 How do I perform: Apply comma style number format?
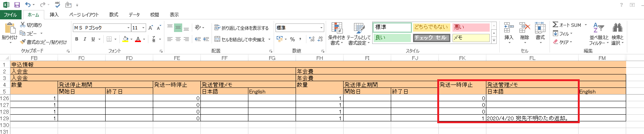pos(300,39)
